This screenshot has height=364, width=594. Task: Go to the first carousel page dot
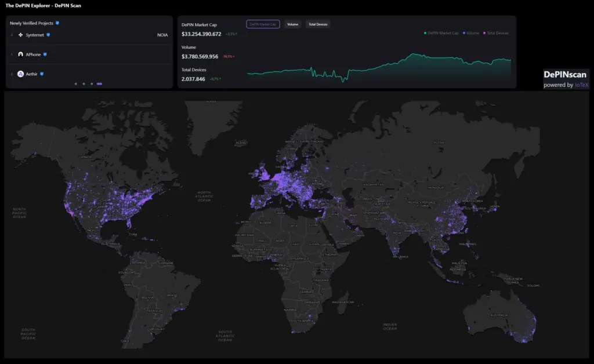(75, 84)
